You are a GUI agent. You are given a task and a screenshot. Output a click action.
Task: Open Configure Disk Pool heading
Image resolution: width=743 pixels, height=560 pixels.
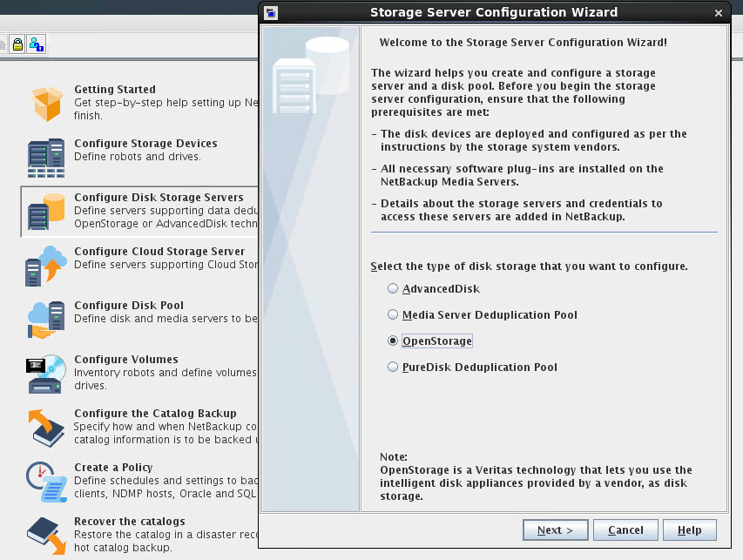[x=128, y=305]
